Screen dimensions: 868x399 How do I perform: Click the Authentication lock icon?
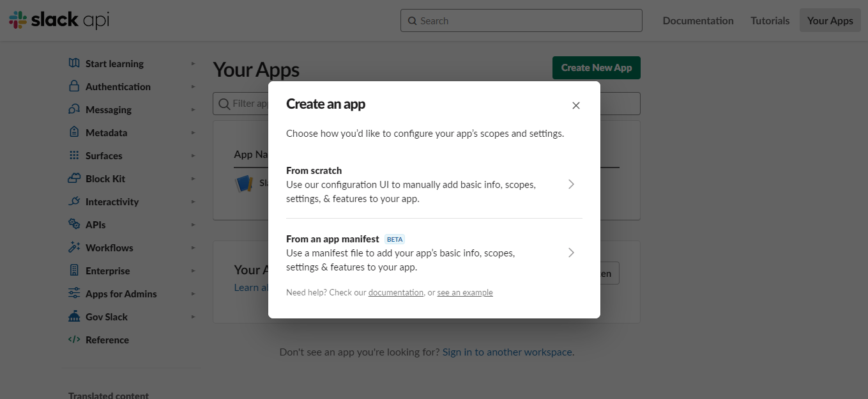pos(74,86)
